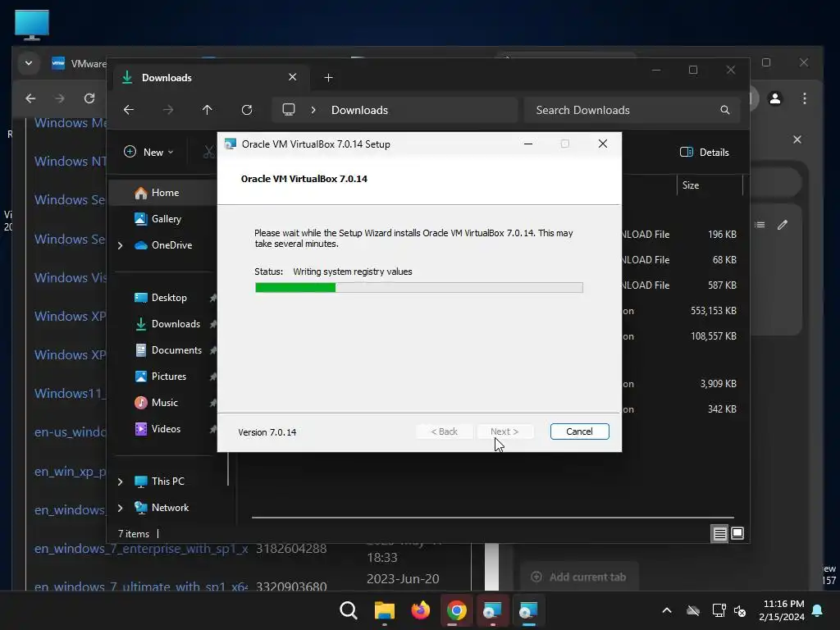Close the browser side panel
Viewport: 840px width, 630px height.
point(797,139)
